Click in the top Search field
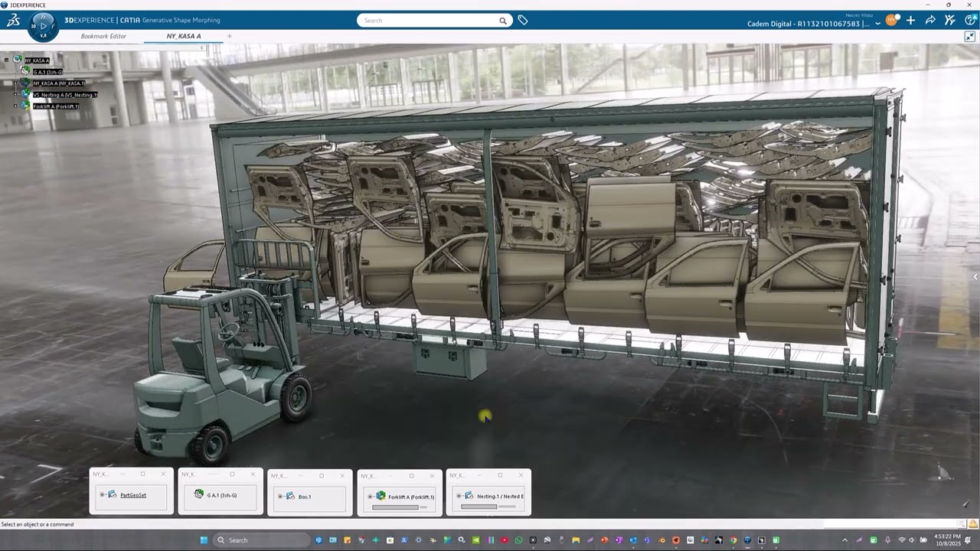The height and width of the screenshot is (551, 980). (429, 21)
